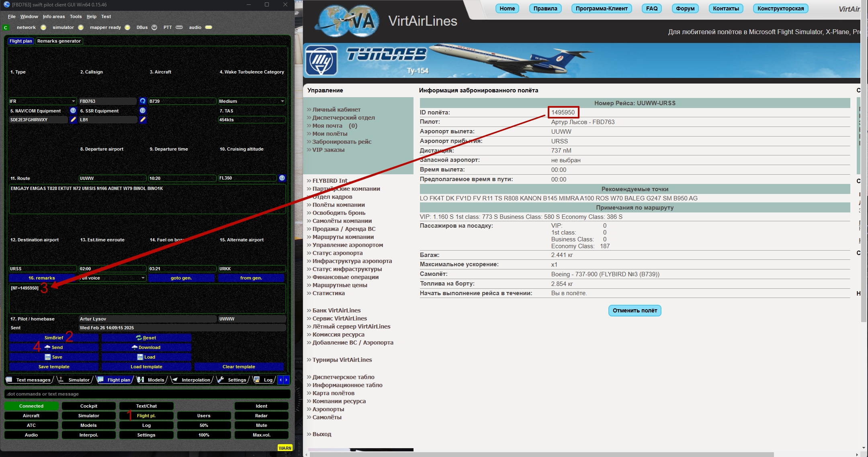
Task: Click the callsign refresh icon beside FBD763
Action: click(x=143, y=101)
